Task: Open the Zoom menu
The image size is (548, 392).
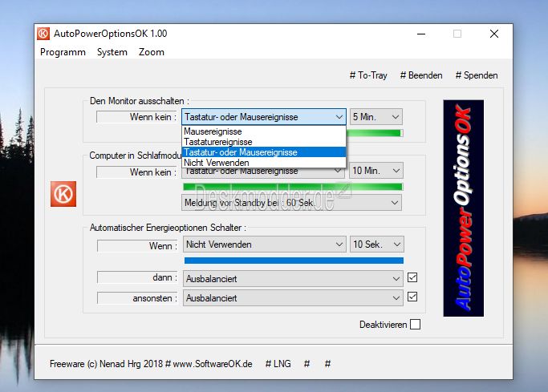Action: (x=152, y=52)
